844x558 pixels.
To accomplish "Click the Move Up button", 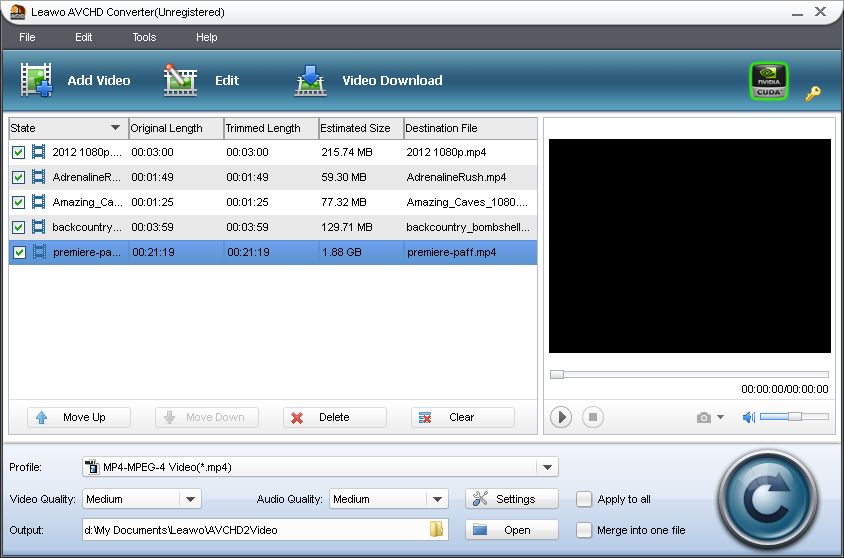I will tap(79, 417).
